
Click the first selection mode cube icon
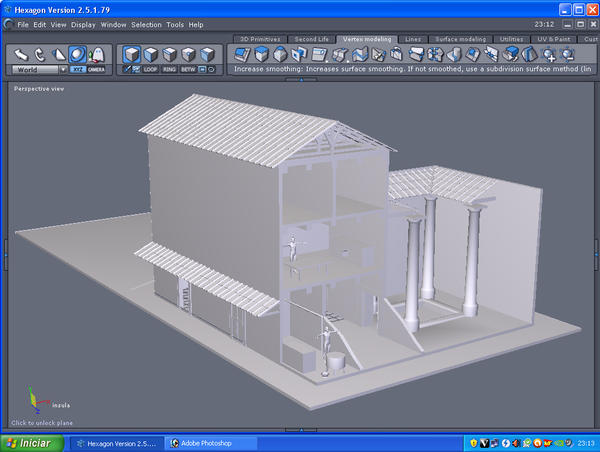131,55
